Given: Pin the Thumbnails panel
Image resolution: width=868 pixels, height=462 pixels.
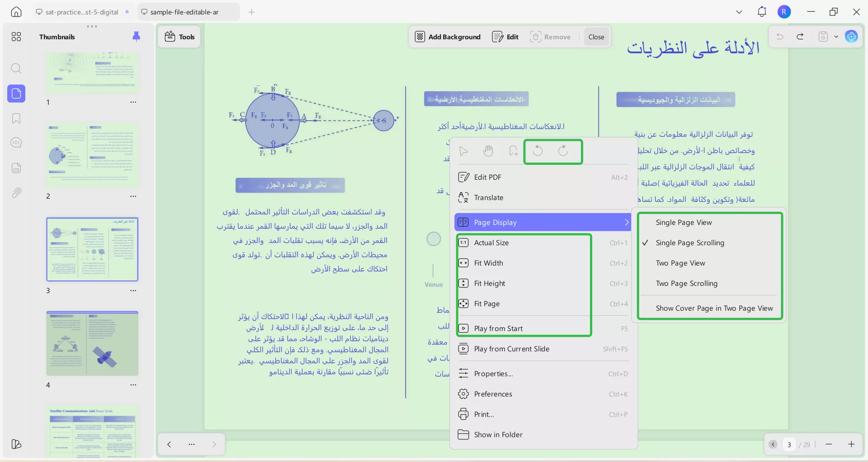Looking at the screenshot, I should point(136,37).
